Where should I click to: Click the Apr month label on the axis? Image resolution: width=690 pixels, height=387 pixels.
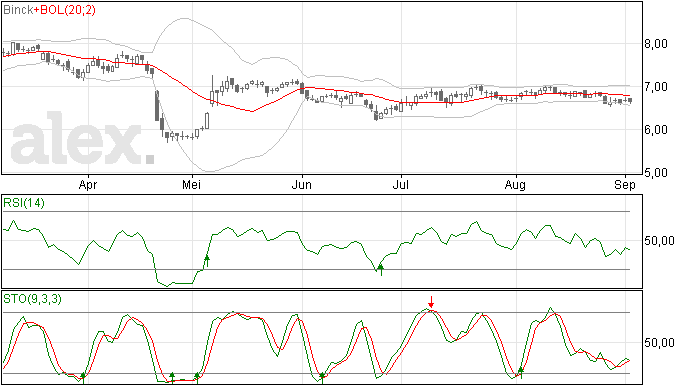pyautogui.click(x=88, y=185)
